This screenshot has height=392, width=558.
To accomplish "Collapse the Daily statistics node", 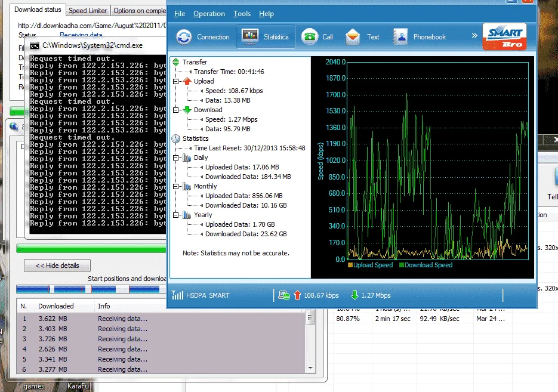I will 175,158.
